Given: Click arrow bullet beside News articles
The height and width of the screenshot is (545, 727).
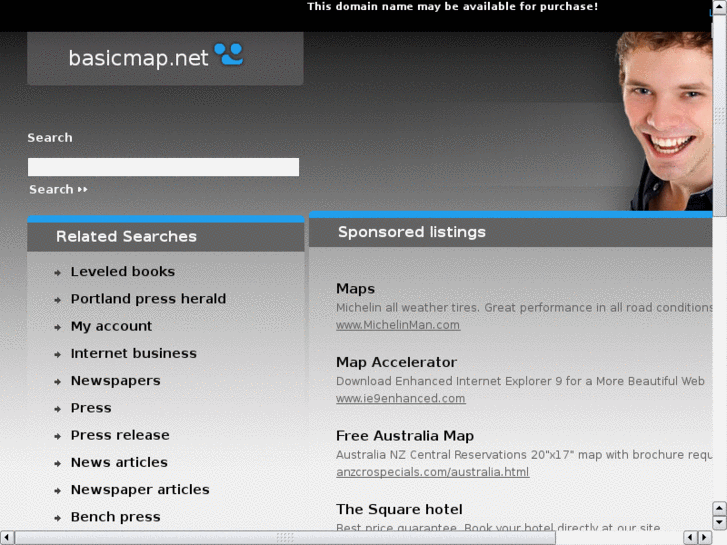Looking at the screenshot, I should [x=57, y=464].
